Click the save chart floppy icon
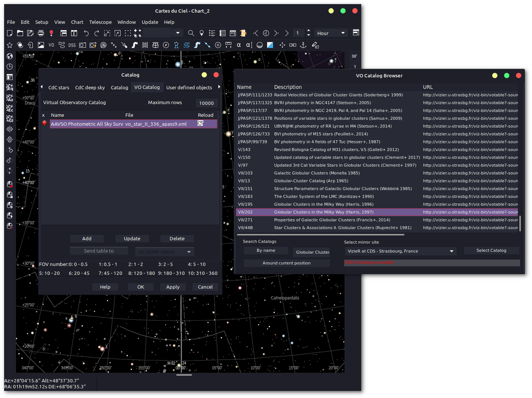This screenshot has height=398, width=532. pos(31,33)
